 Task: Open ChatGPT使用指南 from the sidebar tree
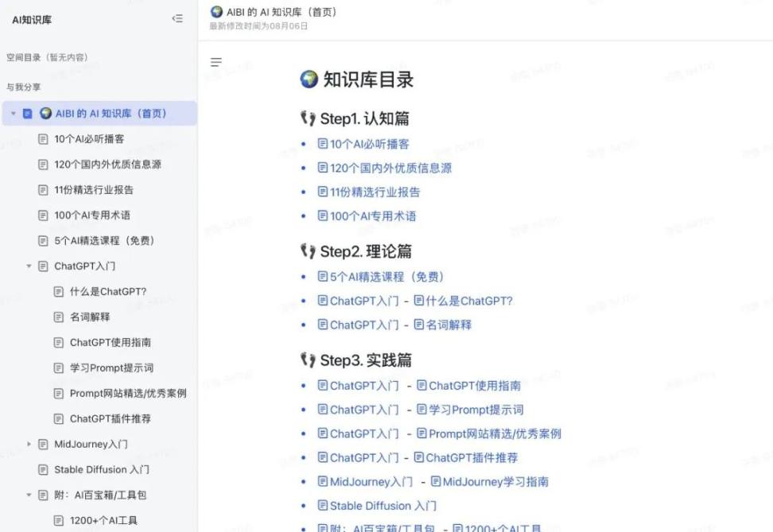[110, 343]
